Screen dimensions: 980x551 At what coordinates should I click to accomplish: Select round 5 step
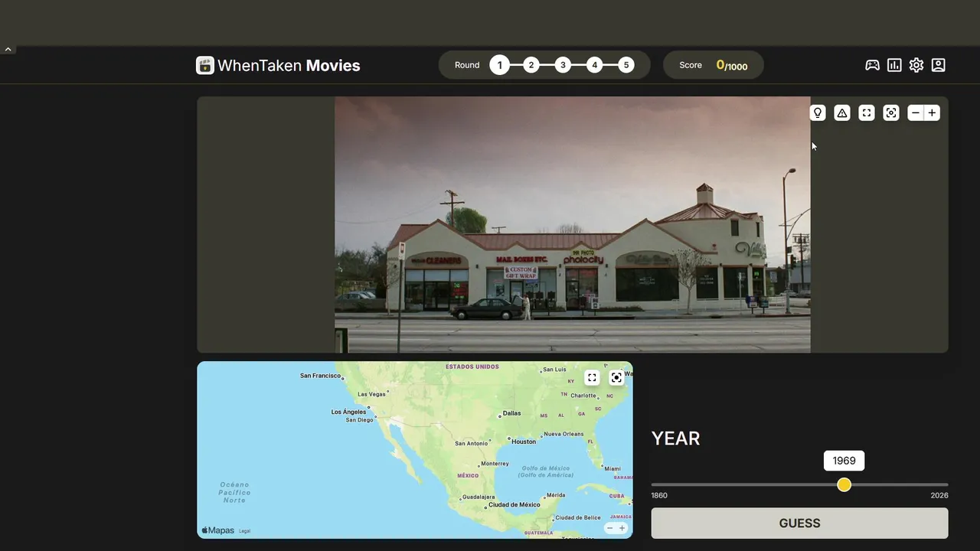click(x=626, y=65)
